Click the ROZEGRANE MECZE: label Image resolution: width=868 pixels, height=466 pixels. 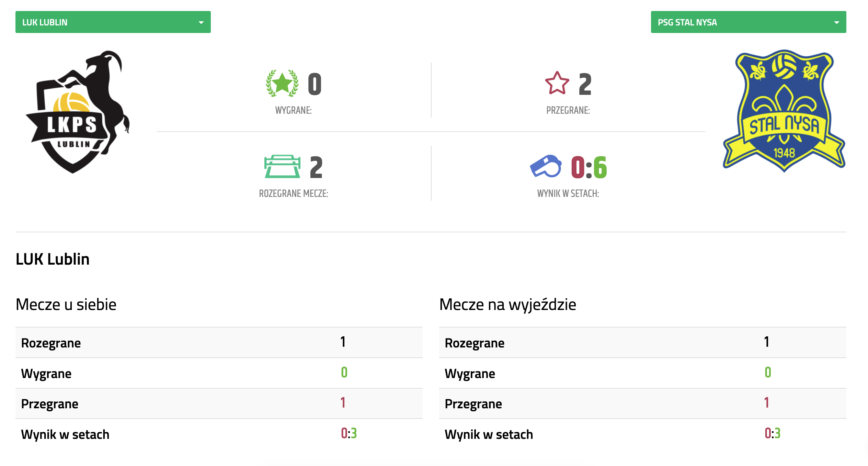[x=294, y=193]
